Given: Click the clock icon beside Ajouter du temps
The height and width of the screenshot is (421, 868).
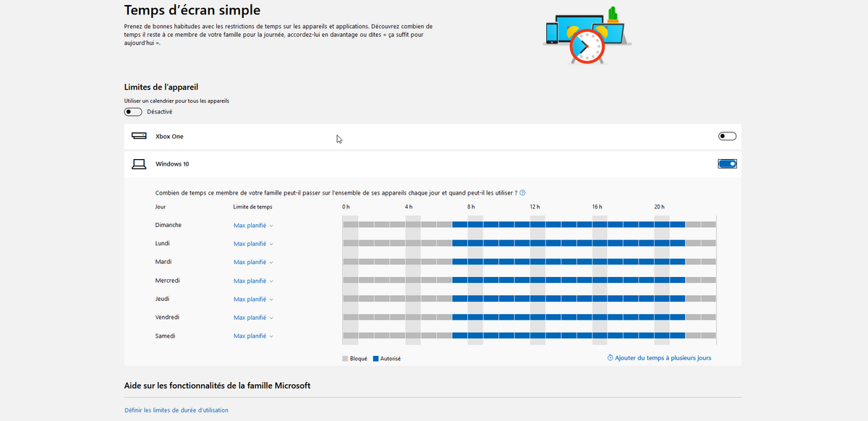Looking at the screenshot, I should [x=610, y=358].
